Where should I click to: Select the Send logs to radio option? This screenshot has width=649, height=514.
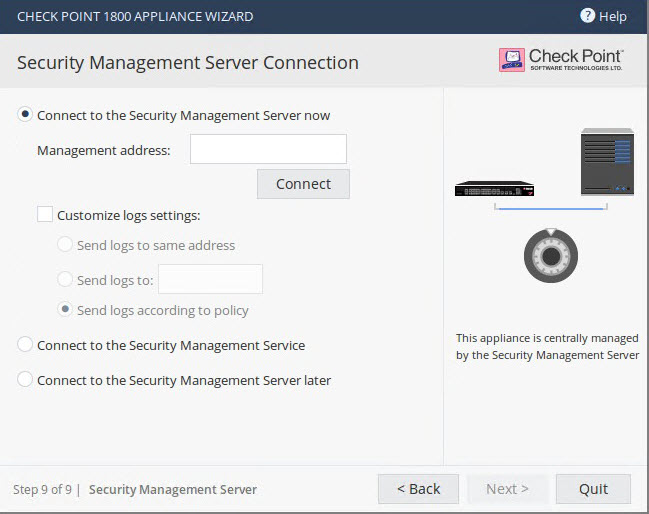[65, 280]
